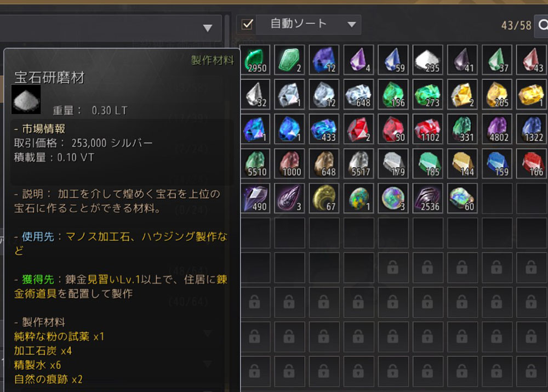Click the 加工石炭 x4 material link
Screen dimensions: 548x392
click(43, 351)
